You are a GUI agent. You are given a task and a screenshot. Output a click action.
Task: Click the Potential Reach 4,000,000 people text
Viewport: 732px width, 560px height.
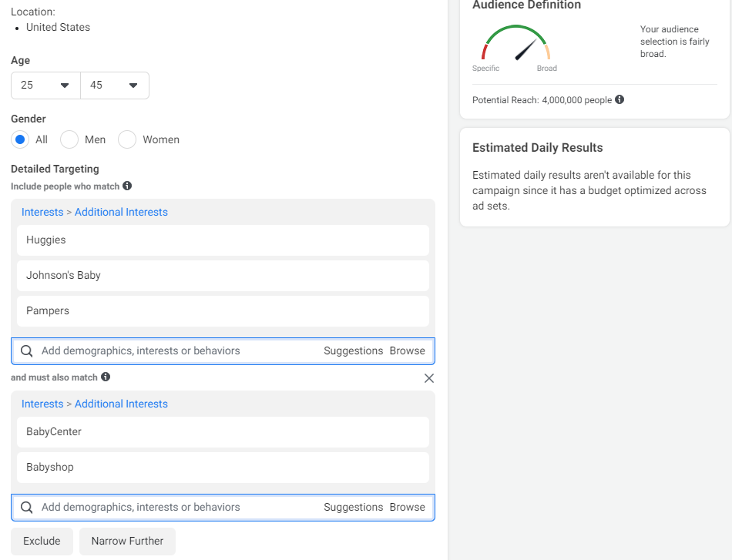click(x=542, y=100)
